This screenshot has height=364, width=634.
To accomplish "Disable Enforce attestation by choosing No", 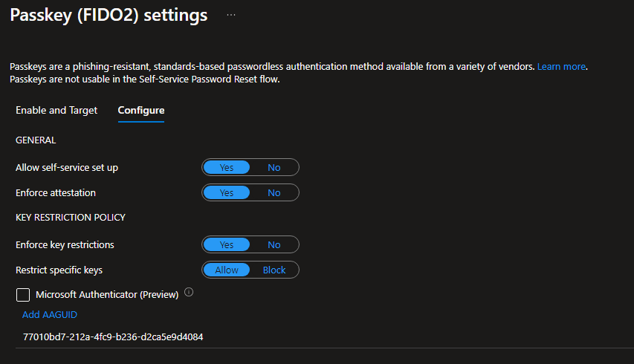I will [x=274, y=193].
